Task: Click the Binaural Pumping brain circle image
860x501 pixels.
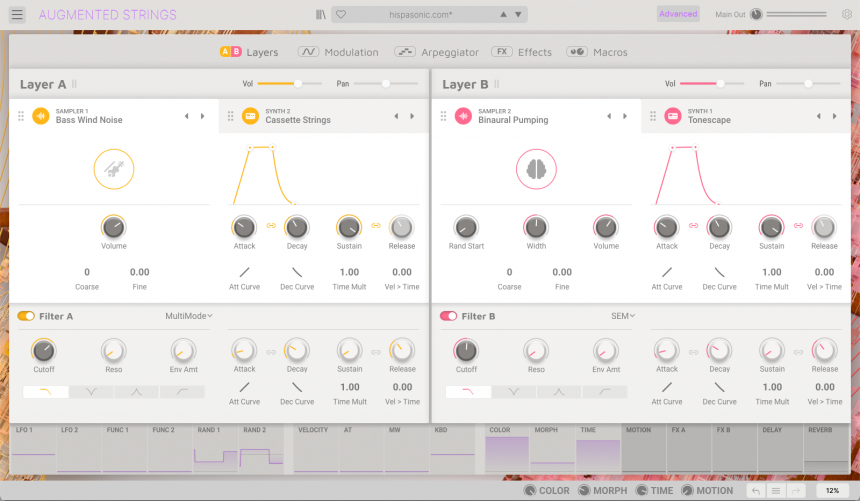Action: pyautogui.click(x=536, y=169)
